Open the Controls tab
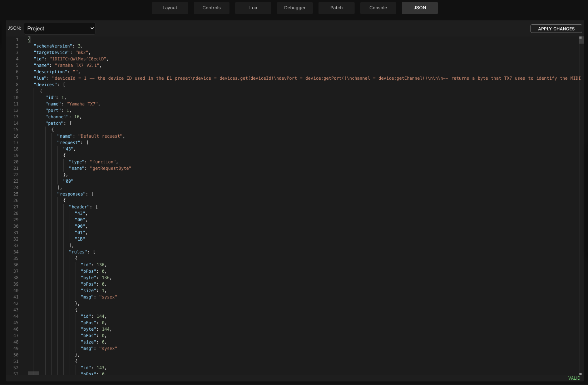Screen dimensions: 588x385 pos(211,8)
